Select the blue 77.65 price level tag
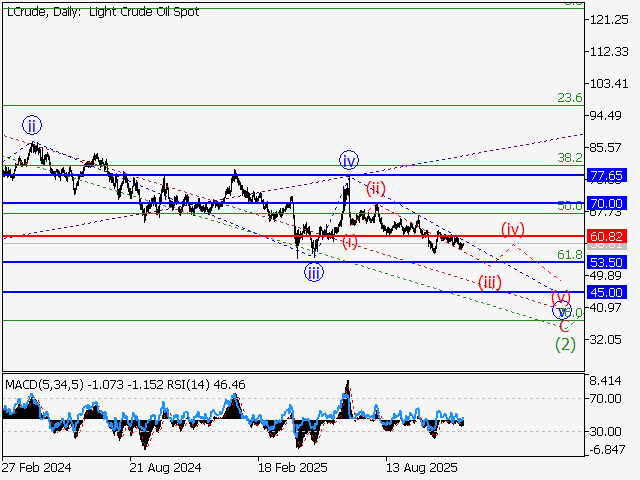The image size is (640, 480). pos(607,175)
